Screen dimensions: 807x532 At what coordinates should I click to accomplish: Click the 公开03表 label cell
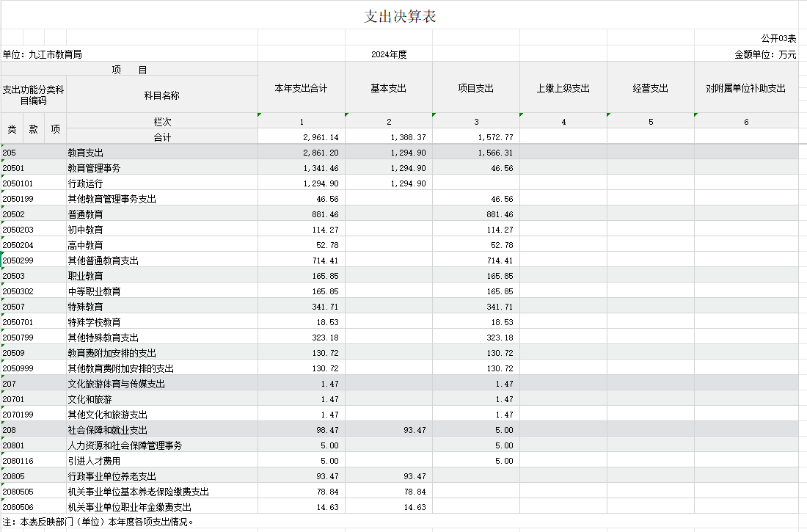(x=778, y=38)
